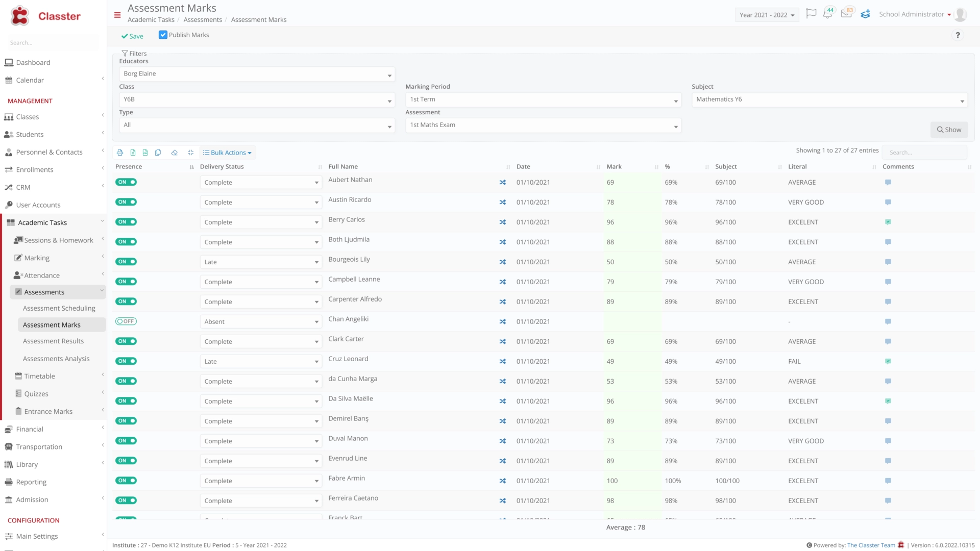Toggle the sidebar with the hamburger menu icon

pyautogui.click(x=117, y=15)
